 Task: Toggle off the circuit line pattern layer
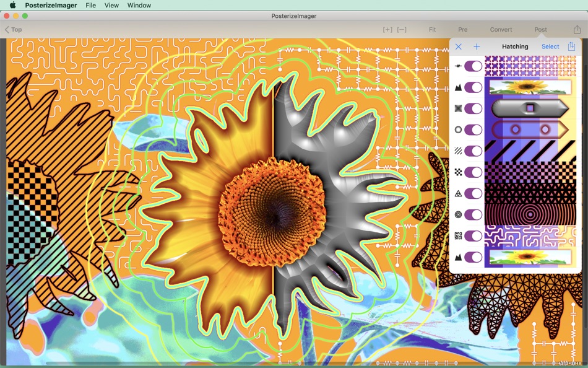473,66
